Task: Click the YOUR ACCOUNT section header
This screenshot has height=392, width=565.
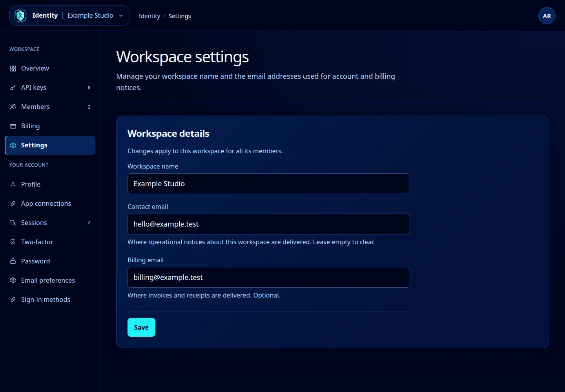Action: tap(29, 165)
